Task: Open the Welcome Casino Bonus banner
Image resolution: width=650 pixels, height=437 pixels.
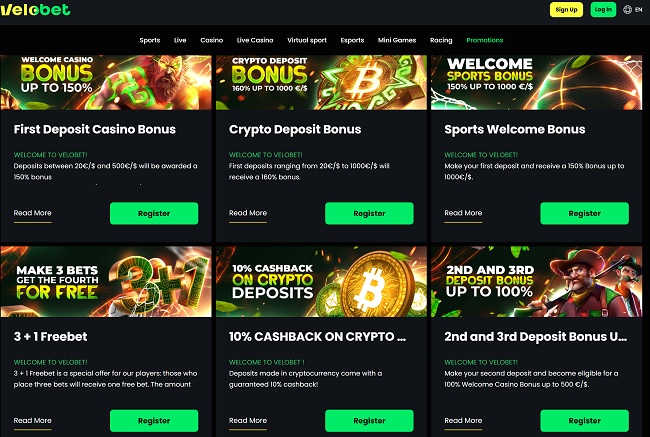Action: pos(106,83)
